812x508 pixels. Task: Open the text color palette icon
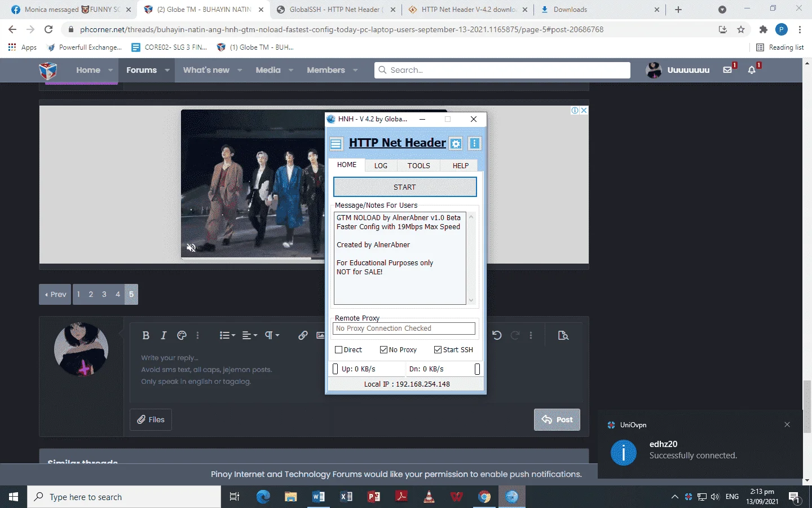tap(182, 335)
